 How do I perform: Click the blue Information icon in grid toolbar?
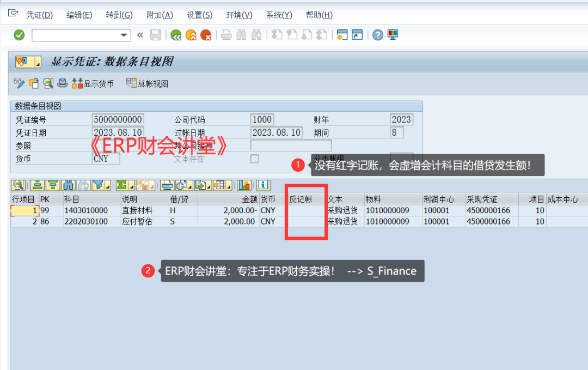click(x=264, y=185)
